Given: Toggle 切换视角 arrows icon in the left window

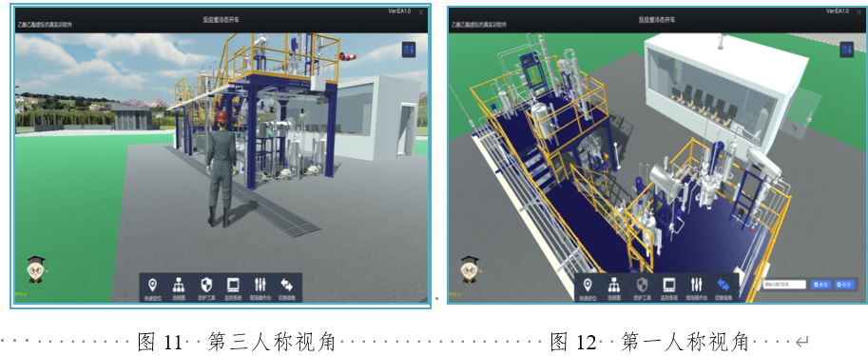Looking at the screenshot, I should (286, 288).
